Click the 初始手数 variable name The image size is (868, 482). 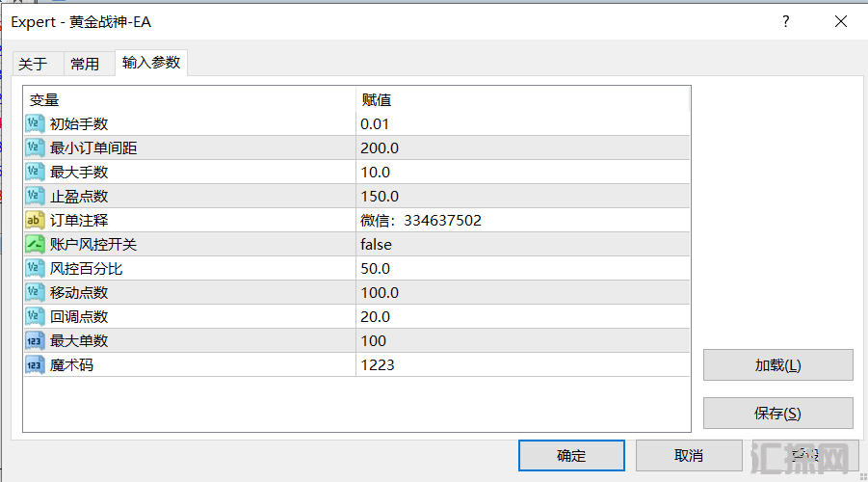79,124
